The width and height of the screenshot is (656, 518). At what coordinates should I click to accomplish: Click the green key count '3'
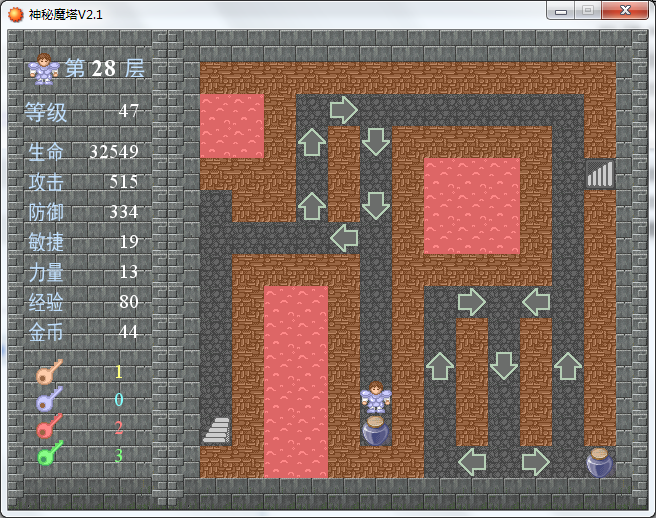(x=119, y=455)
